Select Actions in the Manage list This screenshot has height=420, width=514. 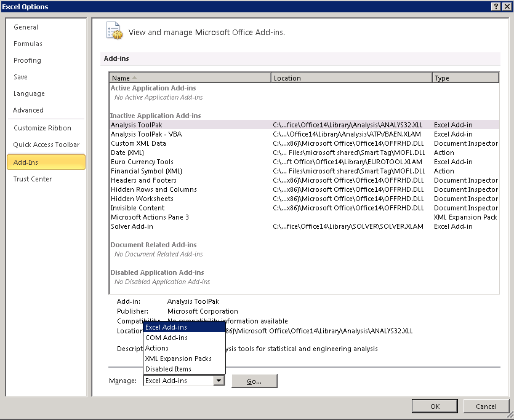pyautogui.click(x=157, y=348)
